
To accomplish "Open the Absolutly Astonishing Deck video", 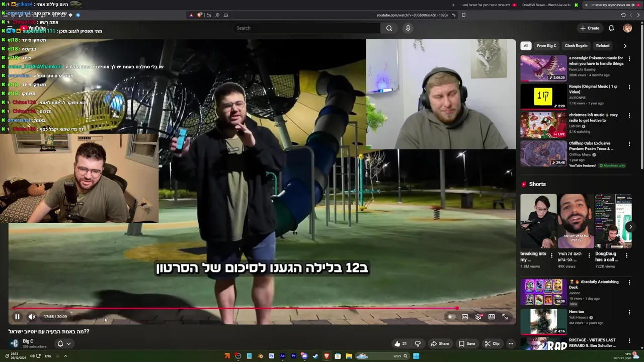I will (x=543, y=292).
